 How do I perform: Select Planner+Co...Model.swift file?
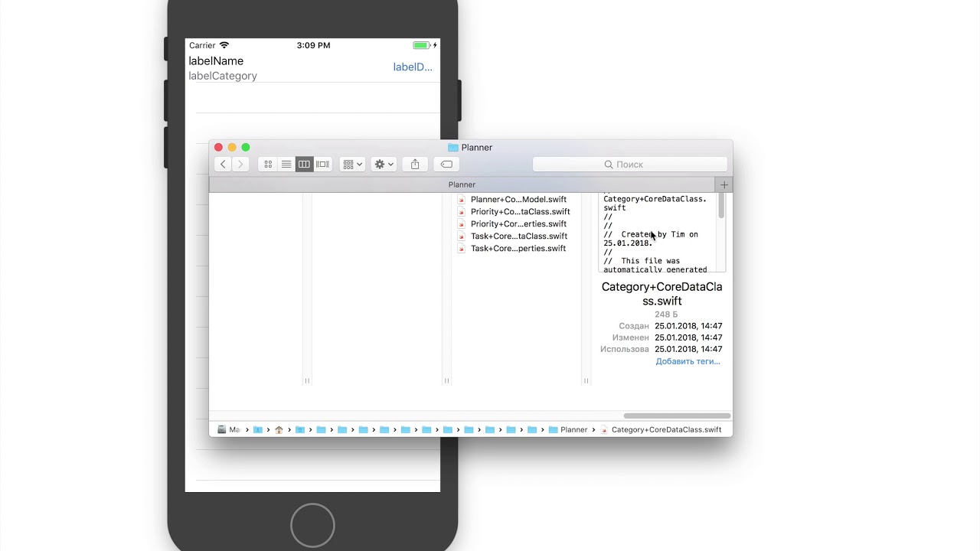[x=518, y=199]
